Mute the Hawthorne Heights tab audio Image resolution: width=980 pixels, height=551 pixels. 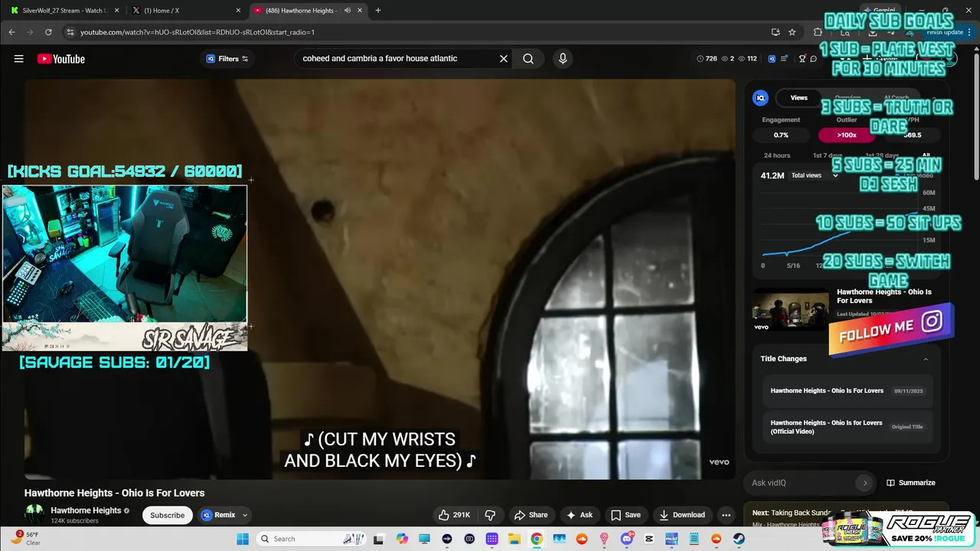click(x=348, y=11)
